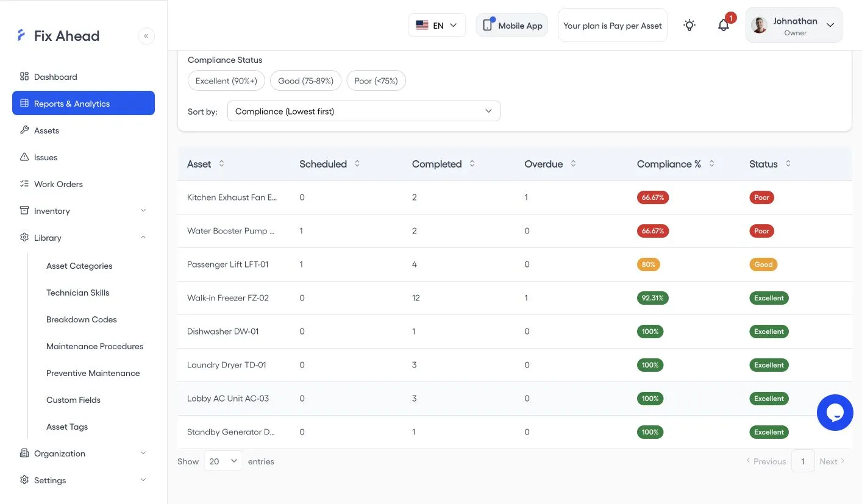Click the 92.31% compliance badge
Viewport: 862px width, 504px height.
point(653,298)
